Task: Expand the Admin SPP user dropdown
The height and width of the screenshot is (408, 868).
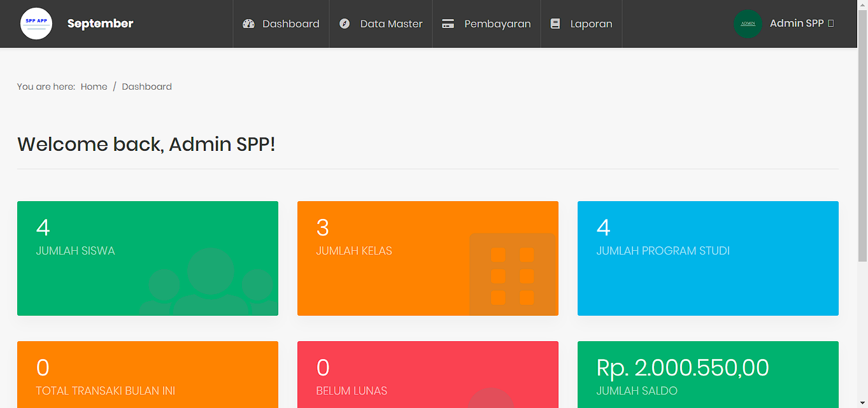Action: (802, 23)
